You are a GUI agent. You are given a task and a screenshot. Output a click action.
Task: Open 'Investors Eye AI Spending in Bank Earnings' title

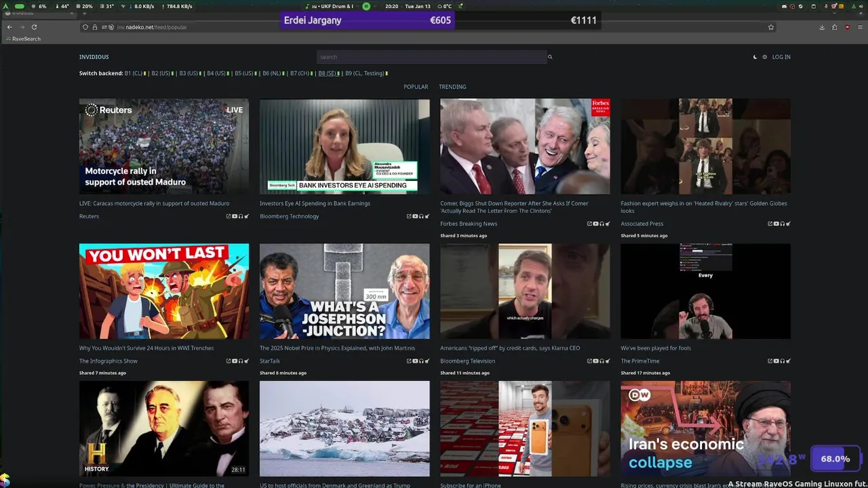point(315,203)
